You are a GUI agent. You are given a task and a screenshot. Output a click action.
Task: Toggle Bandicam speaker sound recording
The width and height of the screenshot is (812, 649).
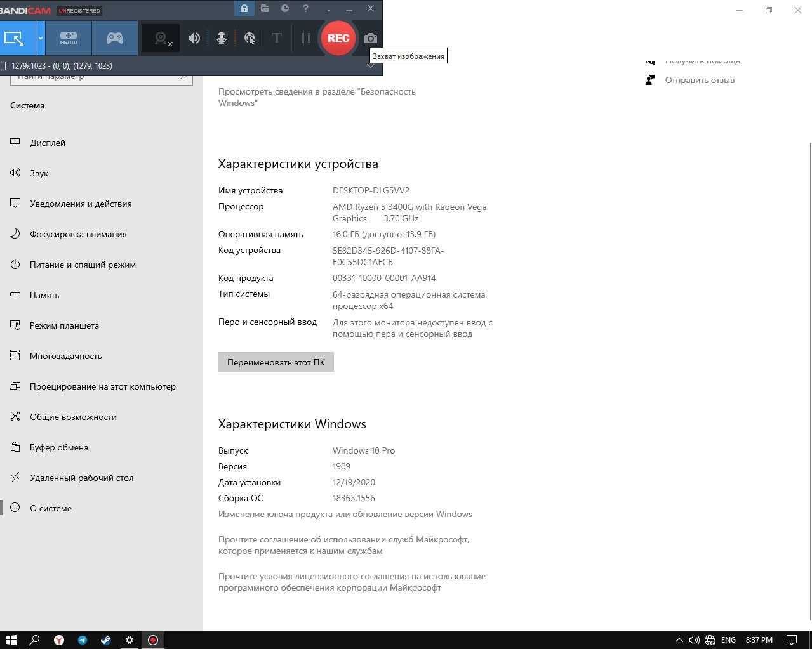(x=194, y=38)
